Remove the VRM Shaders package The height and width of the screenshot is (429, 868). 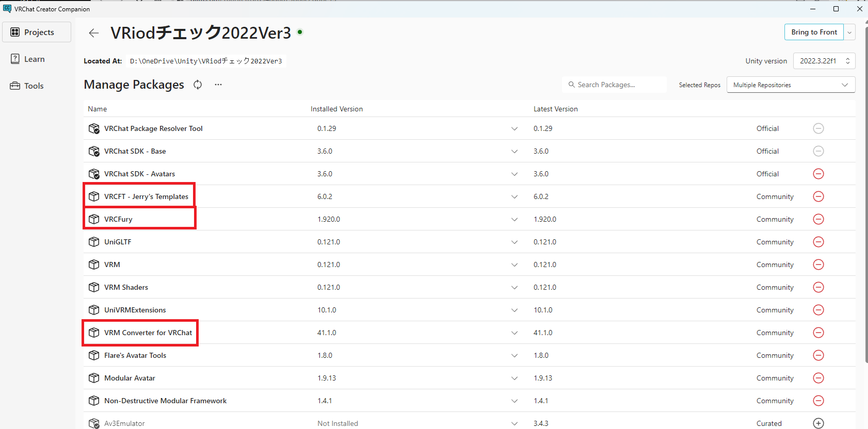pos(818,287)
